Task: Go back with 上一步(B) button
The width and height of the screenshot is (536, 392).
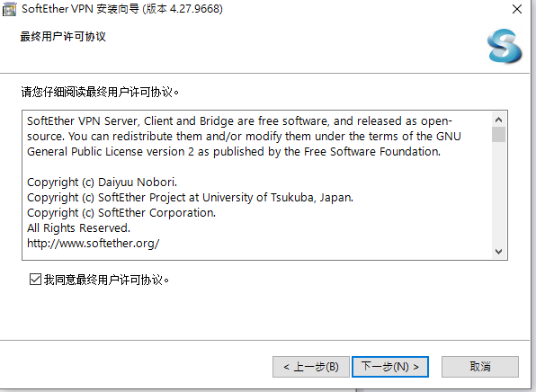Action: tap(311, 367)
